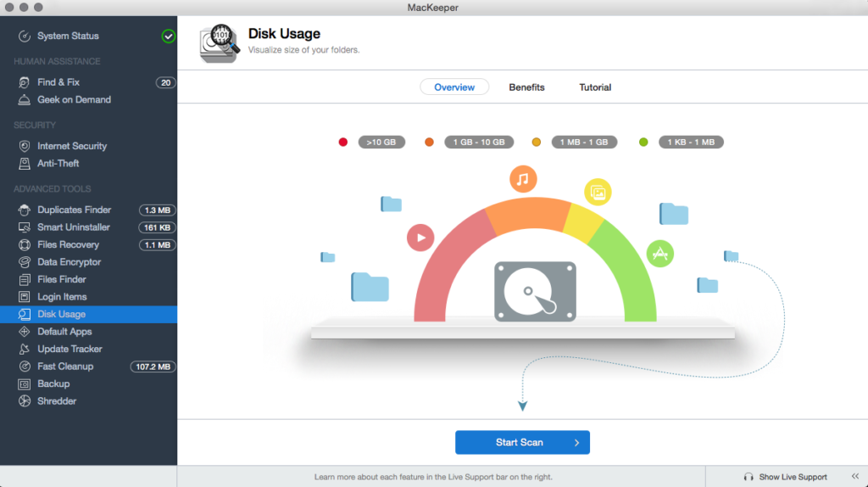Click the Files Finder icon
Viewport: 868px width, 487px height.
(x=25, y=280)
